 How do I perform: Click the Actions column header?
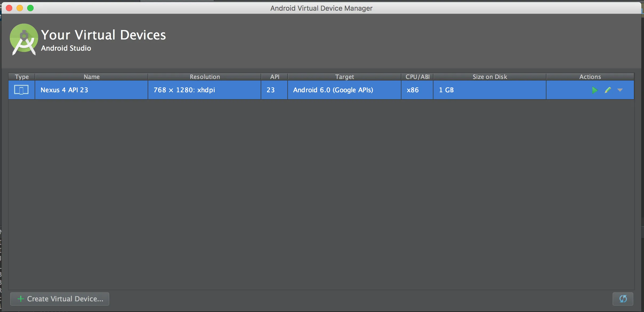[590, 77]
